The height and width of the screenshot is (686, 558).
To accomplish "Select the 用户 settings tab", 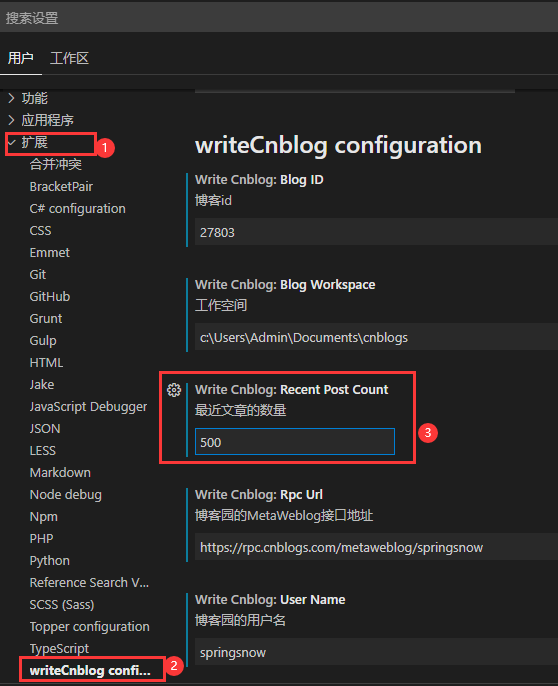I will tap(21, 58).
